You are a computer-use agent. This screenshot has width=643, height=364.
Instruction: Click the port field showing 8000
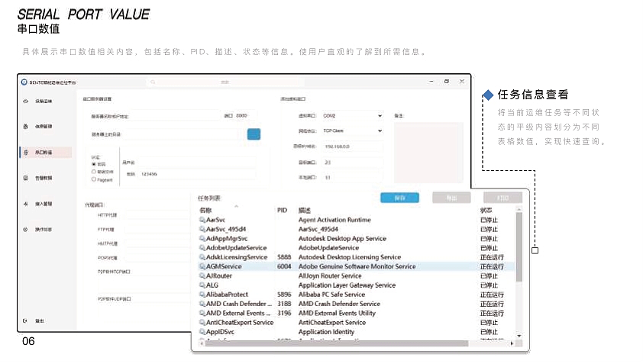[x=246, y=115]
